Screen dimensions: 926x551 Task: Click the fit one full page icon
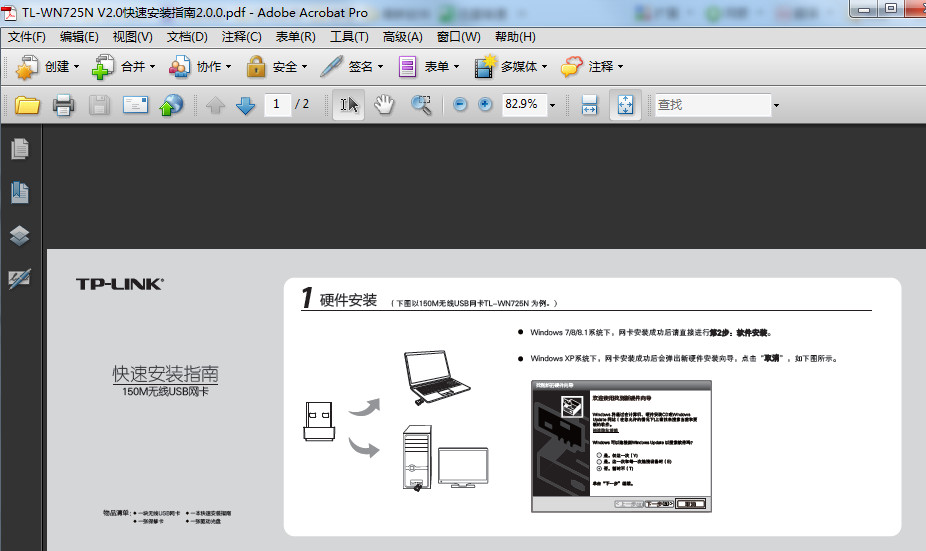(625, 105)
